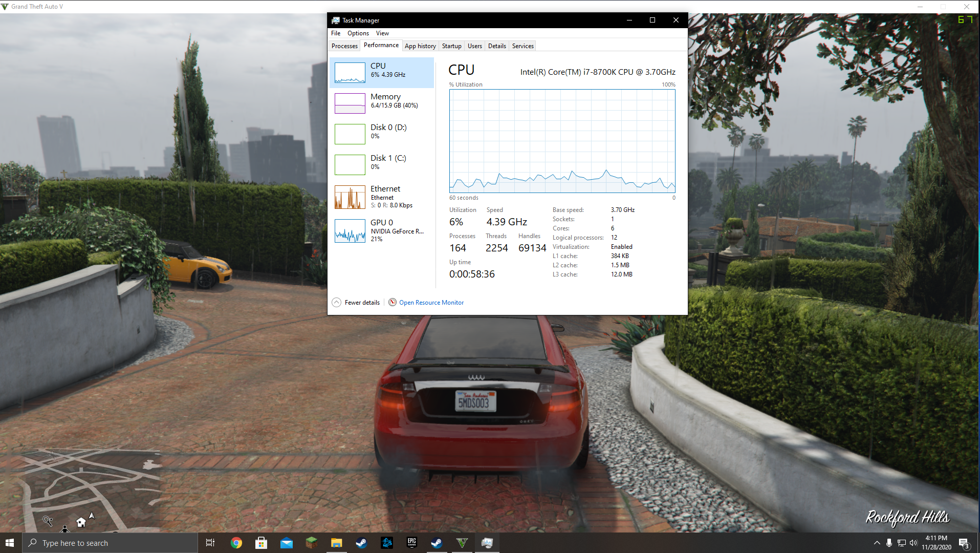Open Microsoft Store from the taskbar

pyautogui.click(x=261, y=543)
